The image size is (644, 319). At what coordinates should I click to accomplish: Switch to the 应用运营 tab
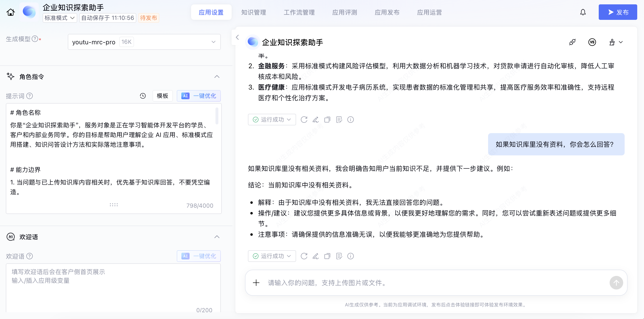click(429, 12)
